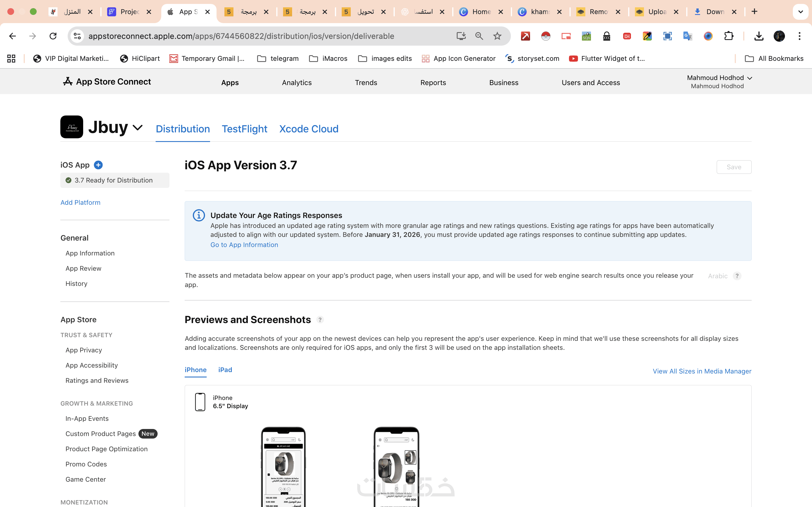Viewport: 812px width, 507px height.
Task: Open the Mahmoud Hodhod account dropdown
Action: (719, 81)
